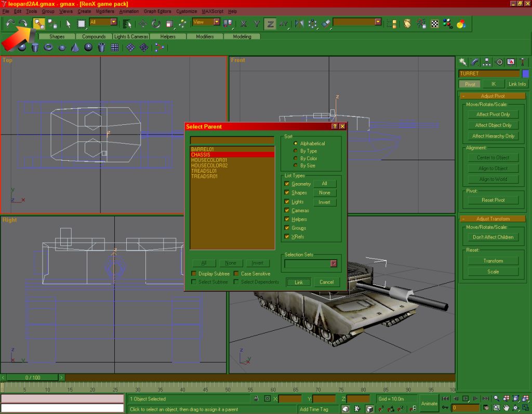Click the Select and Link tool
Viewport: 532px width, 414px height.
[39, 23]
